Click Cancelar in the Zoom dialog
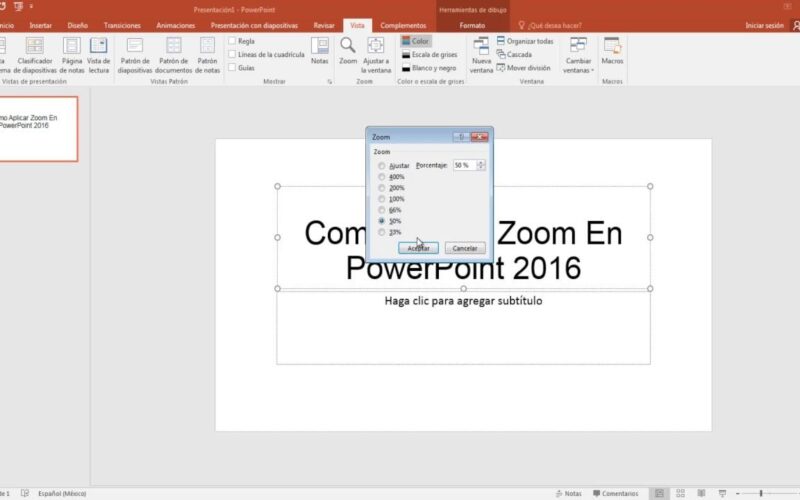800x500 pixels. click(464, 247)
